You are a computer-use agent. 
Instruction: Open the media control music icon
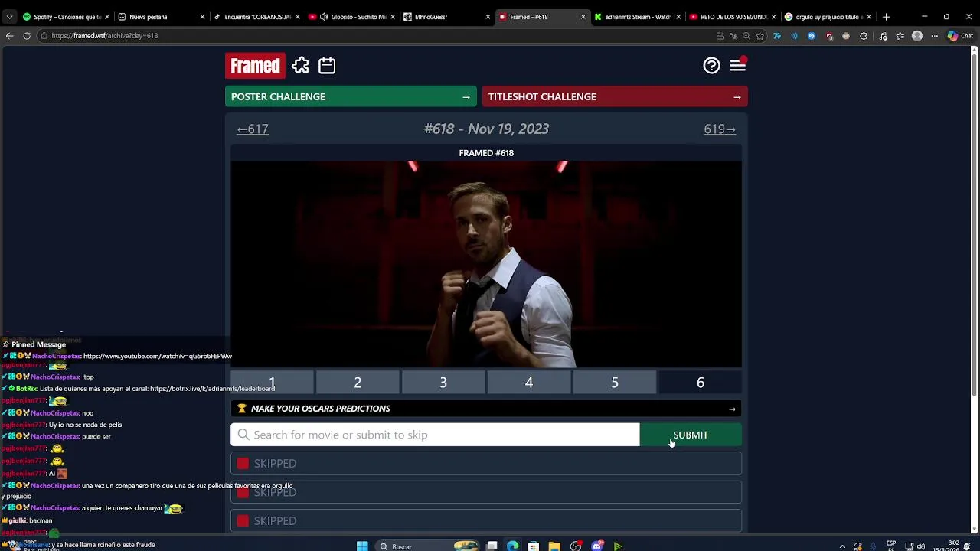(883, 36)
